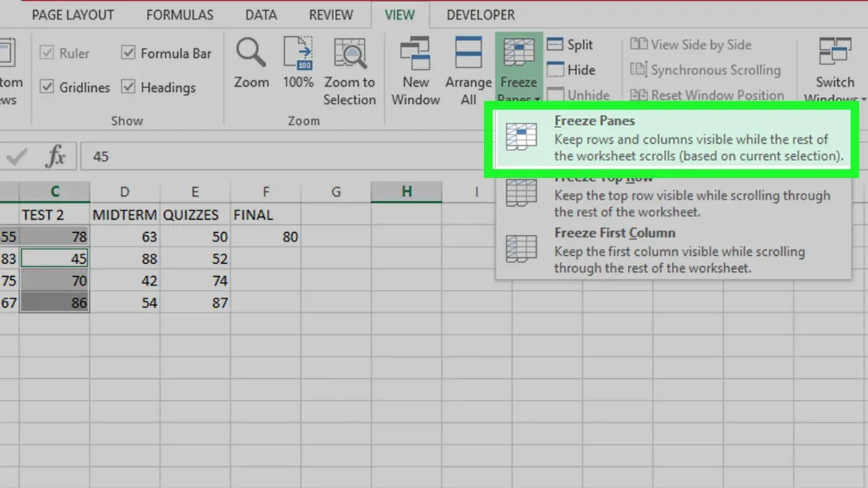Toggle the Headings checkbox
This screenshot has height=488, width=868.
[129, 87]
